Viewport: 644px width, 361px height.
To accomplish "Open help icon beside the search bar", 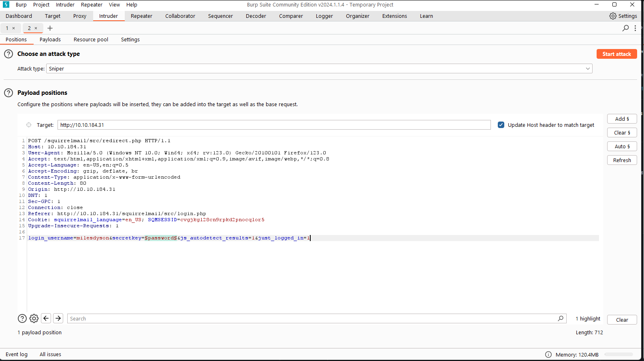I will (22, 318).
